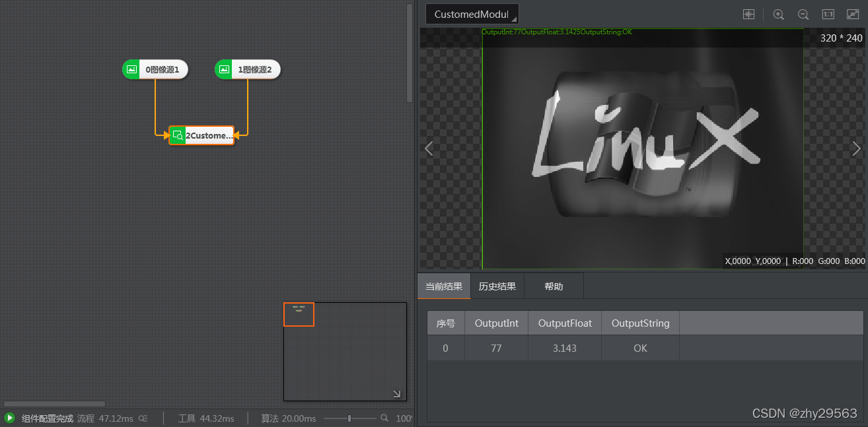Go to previous image with left arrow

point(429,148)
